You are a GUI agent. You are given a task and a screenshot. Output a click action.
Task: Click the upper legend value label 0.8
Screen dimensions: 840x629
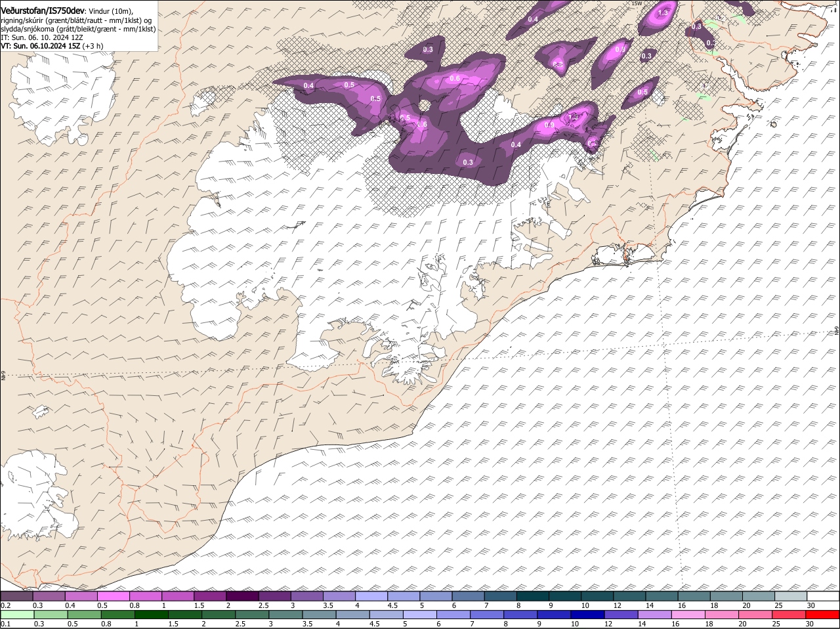click(x=135, y=605)
